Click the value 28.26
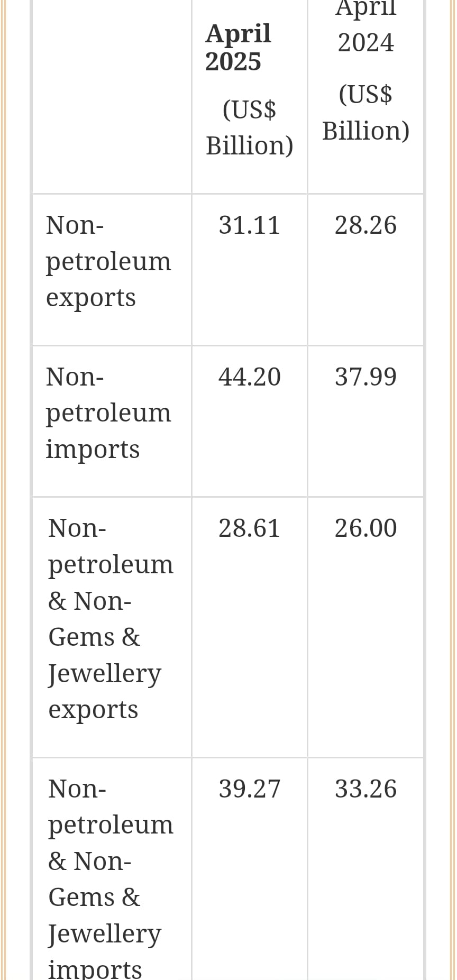Viewport: 457px width, 980px height. pos(365,225)
